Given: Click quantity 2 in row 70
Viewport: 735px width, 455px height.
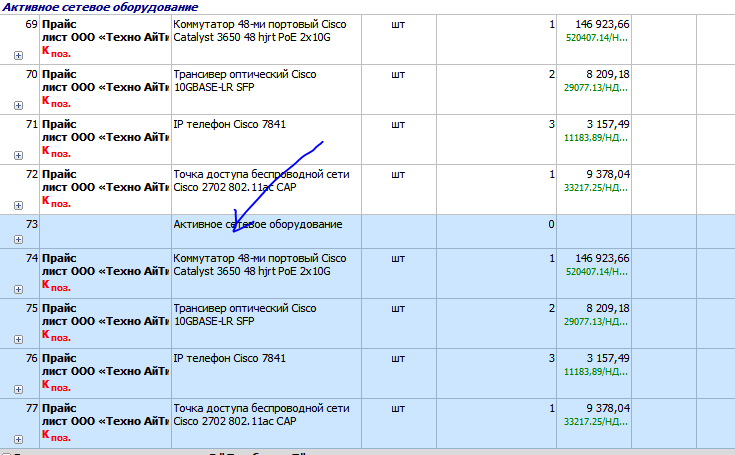Looking at the screenshot, I should tap(552, 75).
